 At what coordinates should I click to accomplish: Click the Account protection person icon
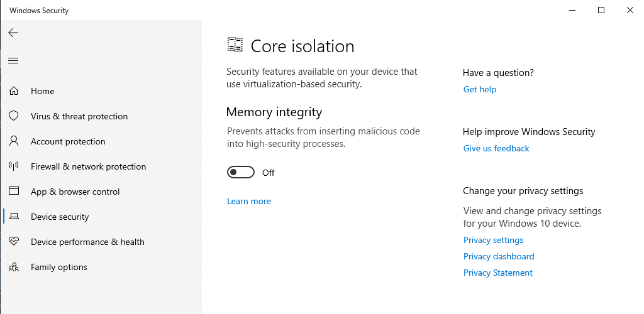pos(13,141)
